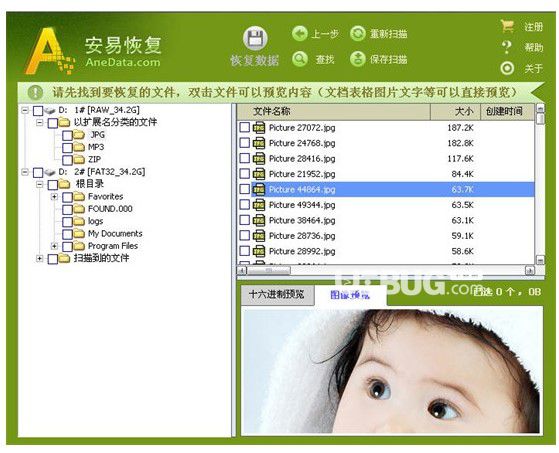Click the horizontal scrollbar thumb of file list
559x453 pixels.
click(269, 271)
